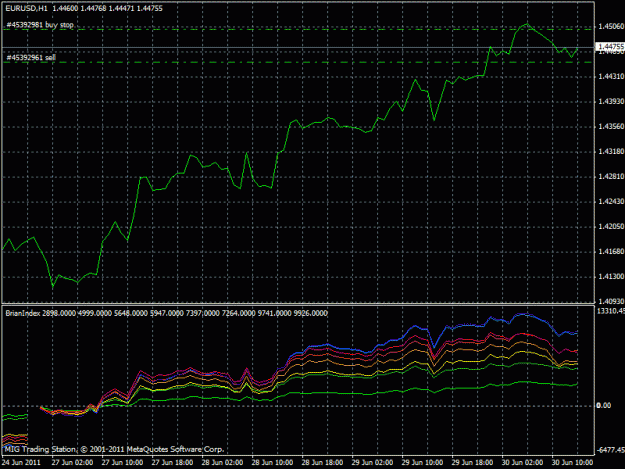Click the BrianIndex value 2898.0000
The width and height of the screenshot is (625, 469).
[x=59, y=313]
